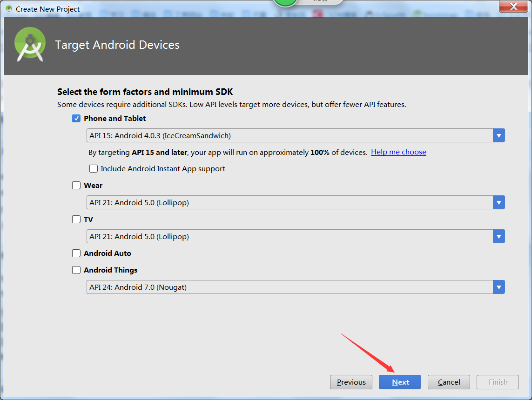Cancel the new project wizard
The width and height of the screenshot is (532, 400).
(x=449, y=382)
